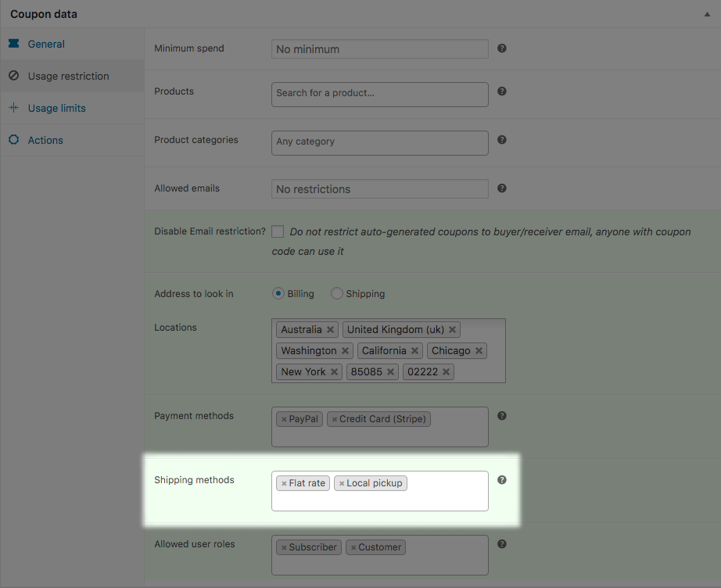This screenshot has width=721, height=588.
Task: Remove PayPal from payment methods
Action: point(284,419)
